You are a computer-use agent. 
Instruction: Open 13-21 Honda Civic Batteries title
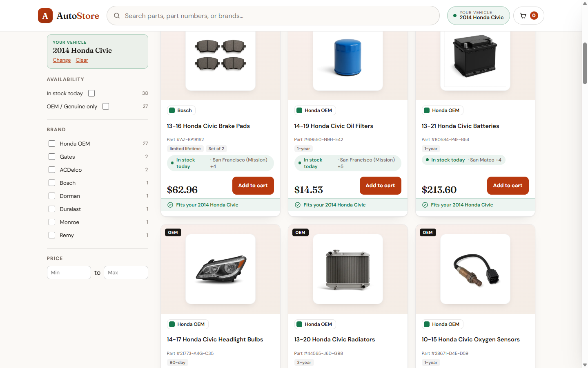pos(460,126)
